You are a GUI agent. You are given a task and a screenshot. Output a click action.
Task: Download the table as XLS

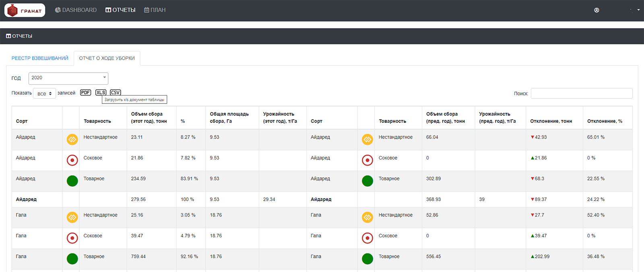click(101, 93)
